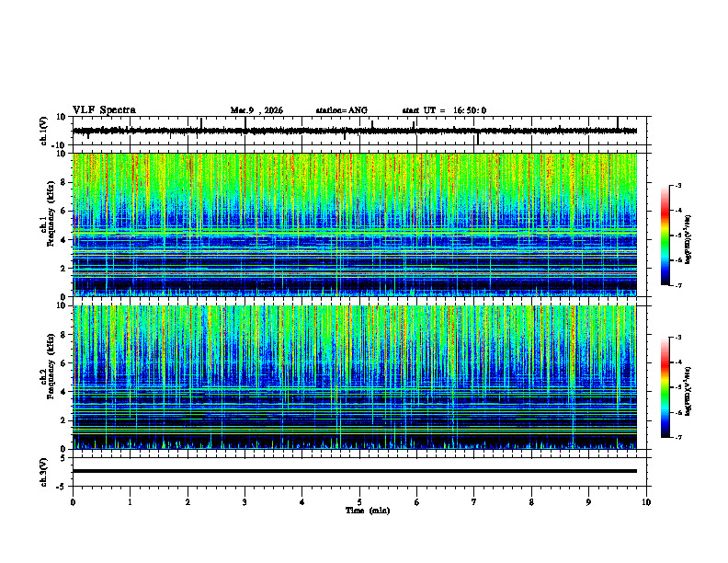Click the "-3" label atop ch.2 color scale
This screenshot has width=728, height=563.
tap(677, 338)
